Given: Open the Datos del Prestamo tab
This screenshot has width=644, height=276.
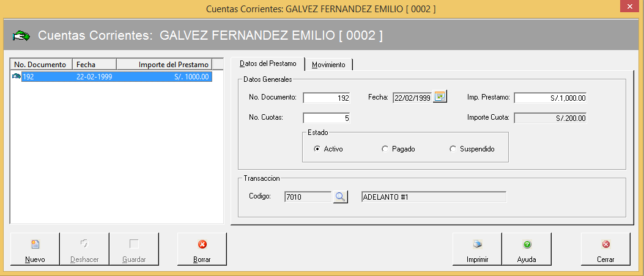Looking at the screenshot, I should tap(268, 64).
